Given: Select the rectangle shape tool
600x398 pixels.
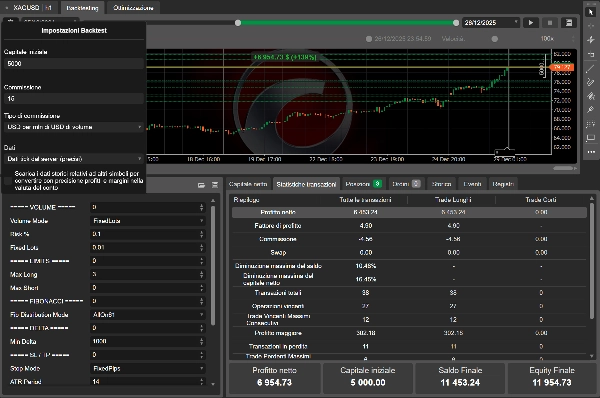Looking at the screenshot, I should coord(591,138).
